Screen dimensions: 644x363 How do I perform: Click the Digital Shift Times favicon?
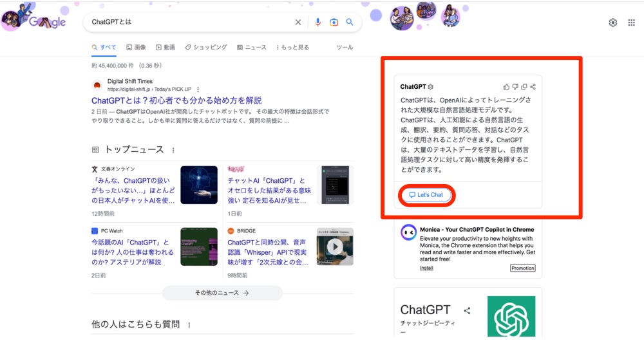97,86
